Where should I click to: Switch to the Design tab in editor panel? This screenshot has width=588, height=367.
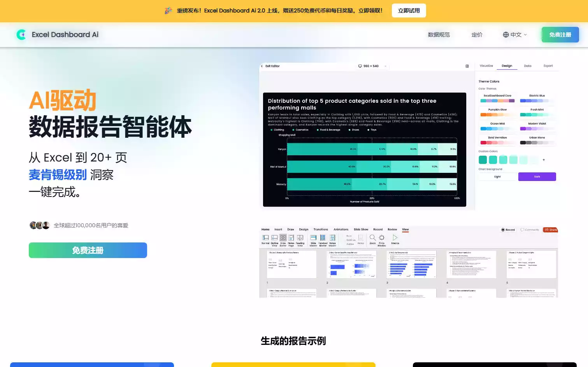pyautogui.click(x=507, y=66)
